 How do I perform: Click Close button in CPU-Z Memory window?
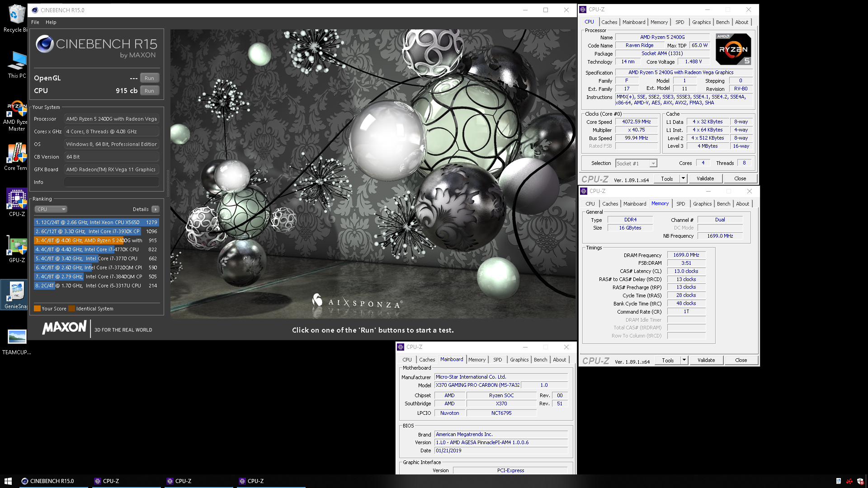pos(741,360)
